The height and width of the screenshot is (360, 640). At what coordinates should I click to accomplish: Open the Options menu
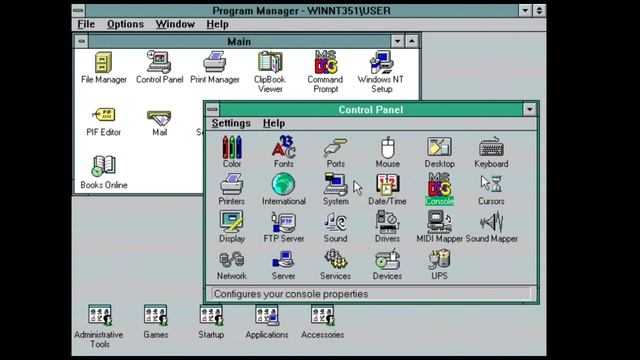[125, 24]
